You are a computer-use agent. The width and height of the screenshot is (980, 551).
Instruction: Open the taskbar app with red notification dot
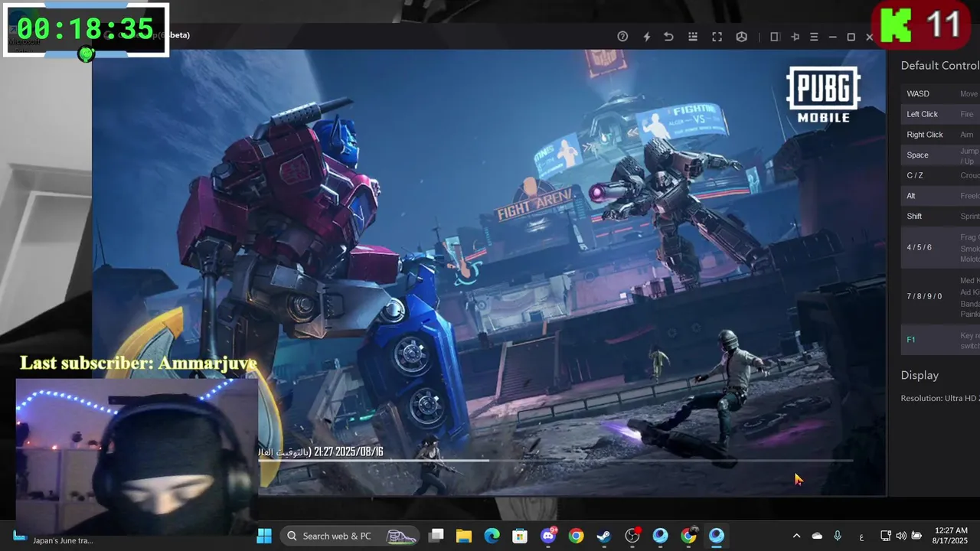[x=632, y=536]
